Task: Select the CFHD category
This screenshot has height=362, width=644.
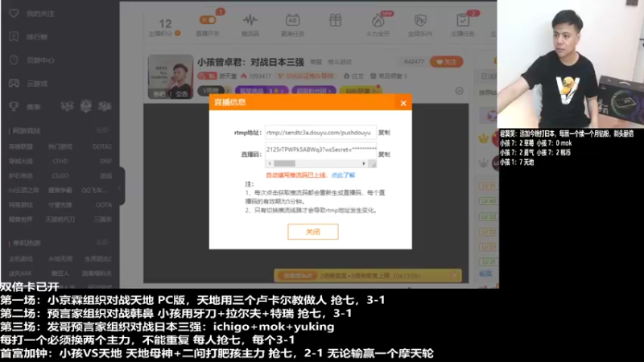Action: [60, 162]
